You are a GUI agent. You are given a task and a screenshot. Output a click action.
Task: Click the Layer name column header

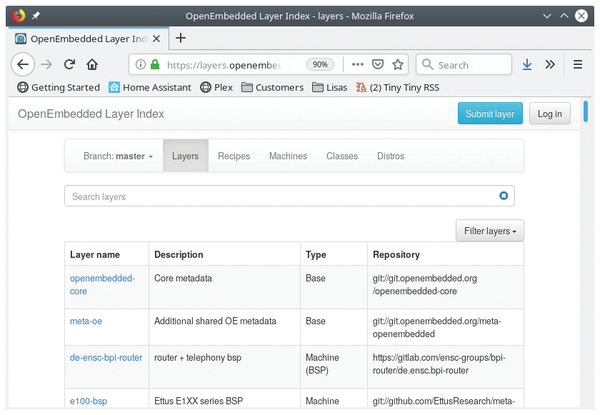point(95,254)
